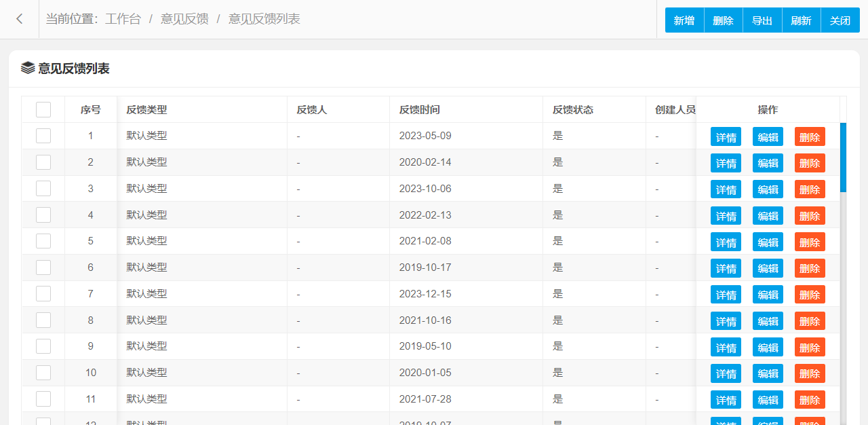Screen dimensions: 868x425
Task: Close the page with 关闭 button
Action: 840,20
